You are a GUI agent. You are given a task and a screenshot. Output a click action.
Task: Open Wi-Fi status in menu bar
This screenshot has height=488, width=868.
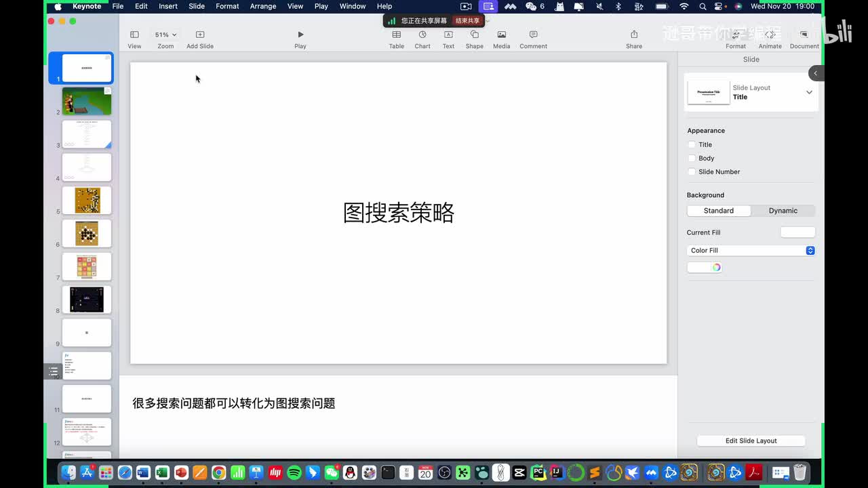[684, 6]
